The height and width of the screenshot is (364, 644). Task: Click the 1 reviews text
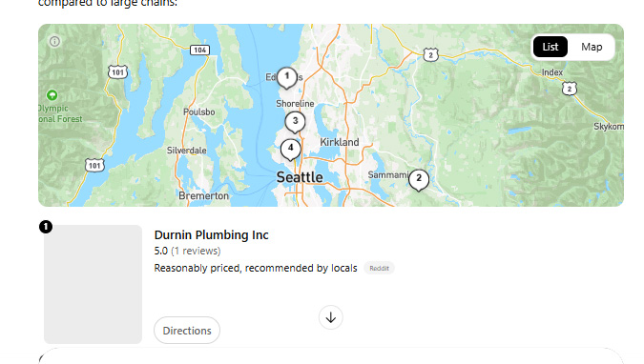(196, 251)
